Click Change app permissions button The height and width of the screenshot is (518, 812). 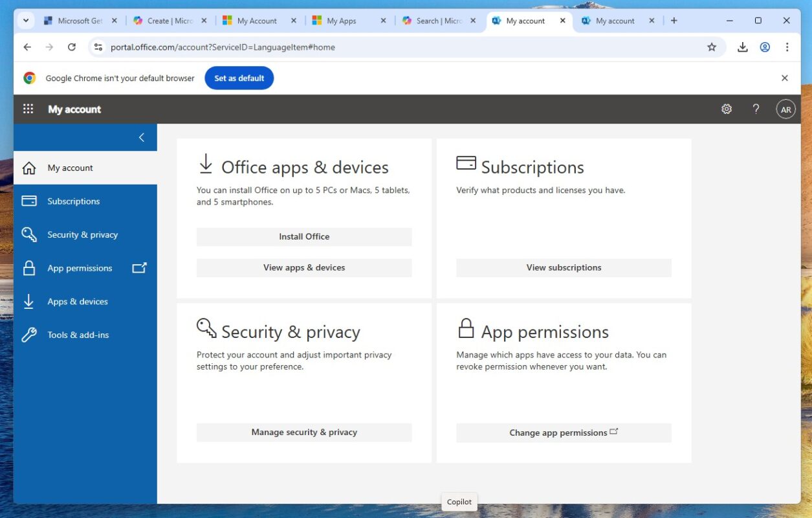click(564, 433)
